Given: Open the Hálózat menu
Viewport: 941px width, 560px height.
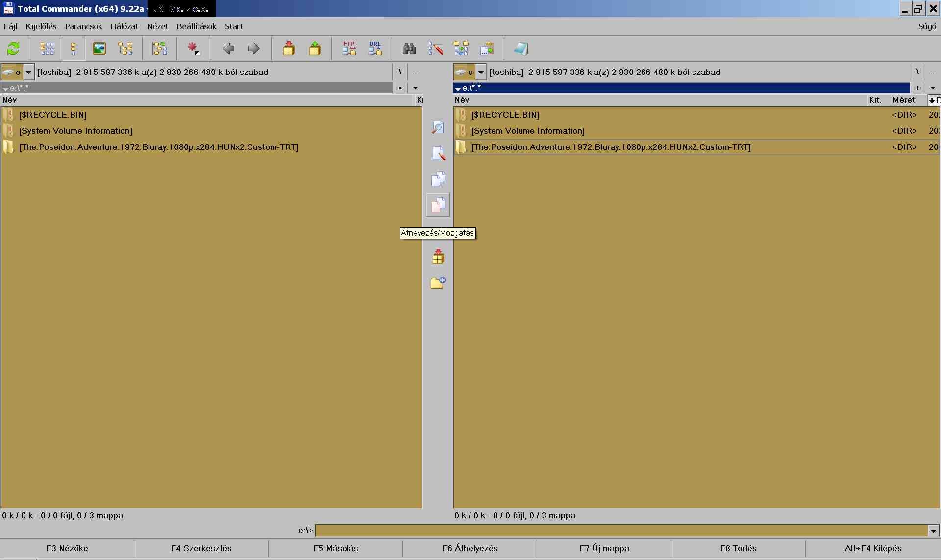Looking at the screenshot, I should (124, 26).
